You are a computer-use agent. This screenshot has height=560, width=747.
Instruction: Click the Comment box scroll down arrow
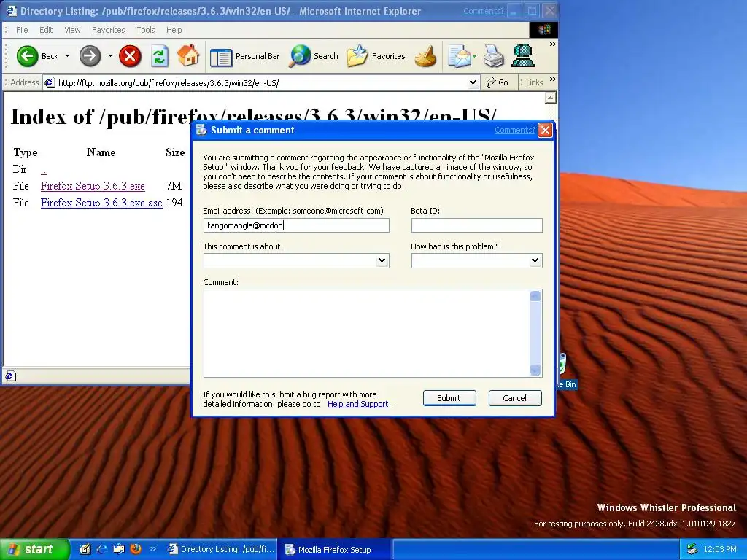535,370
